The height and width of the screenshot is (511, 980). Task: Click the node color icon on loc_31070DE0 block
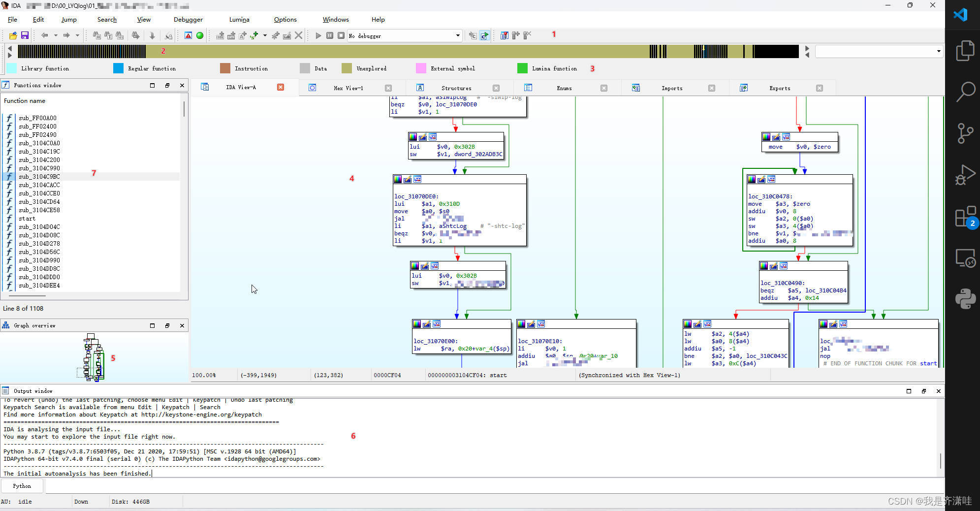coord(398,179)
